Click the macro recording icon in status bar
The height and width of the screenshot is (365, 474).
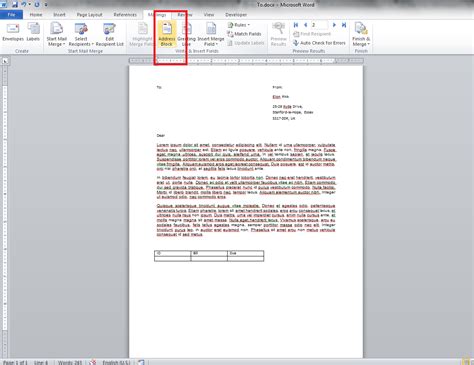point(141,362)
